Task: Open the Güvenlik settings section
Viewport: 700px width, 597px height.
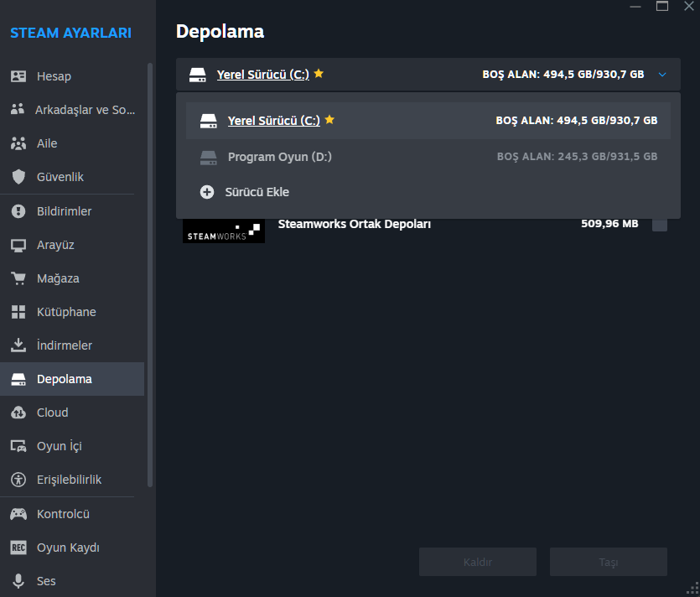Action: pyautogui.click(x=72, y=177)
